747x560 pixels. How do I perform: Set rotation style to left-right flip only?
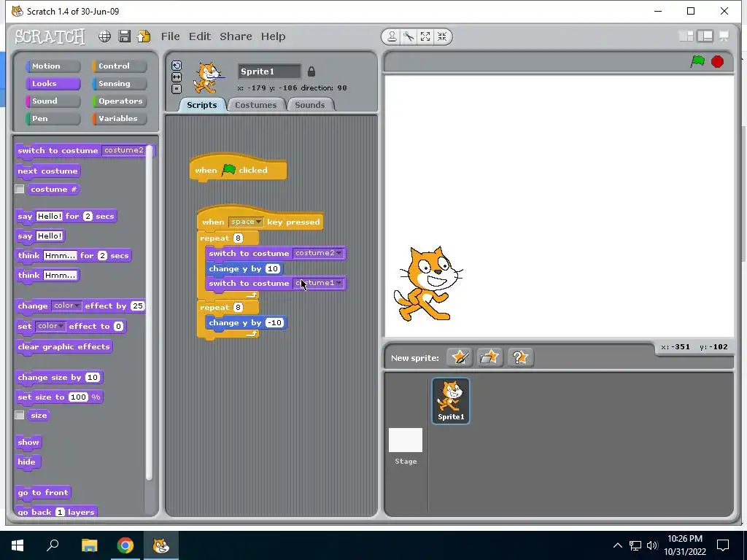[177, 77]
